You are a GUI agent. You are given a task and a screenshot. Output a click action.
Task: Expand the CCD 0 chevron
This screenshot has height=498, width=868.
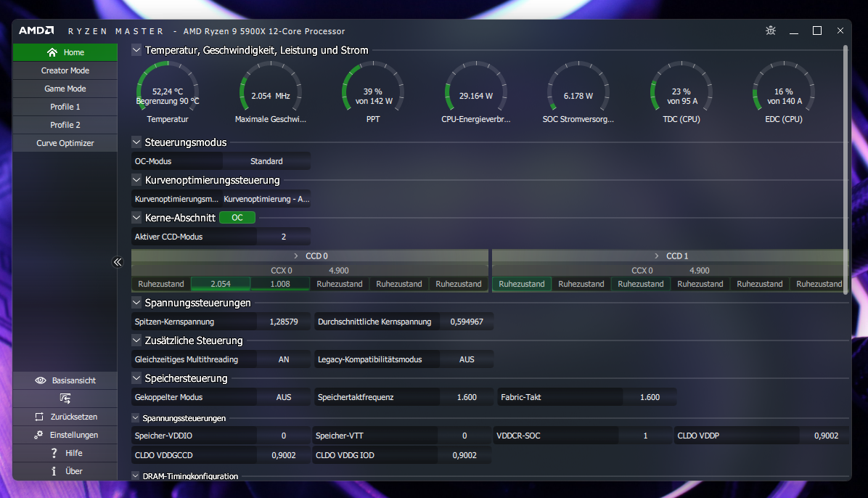295,256
